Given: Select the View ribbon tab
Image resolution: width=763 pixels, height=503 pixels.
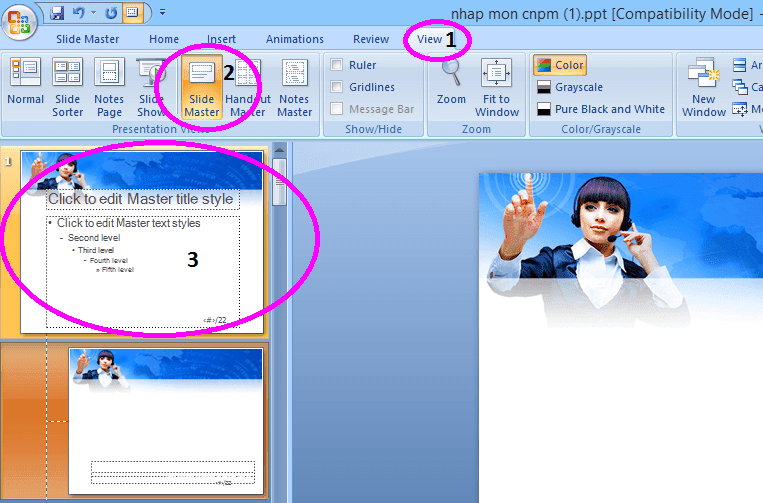Looking at the screenshot, I should [430, 39].
